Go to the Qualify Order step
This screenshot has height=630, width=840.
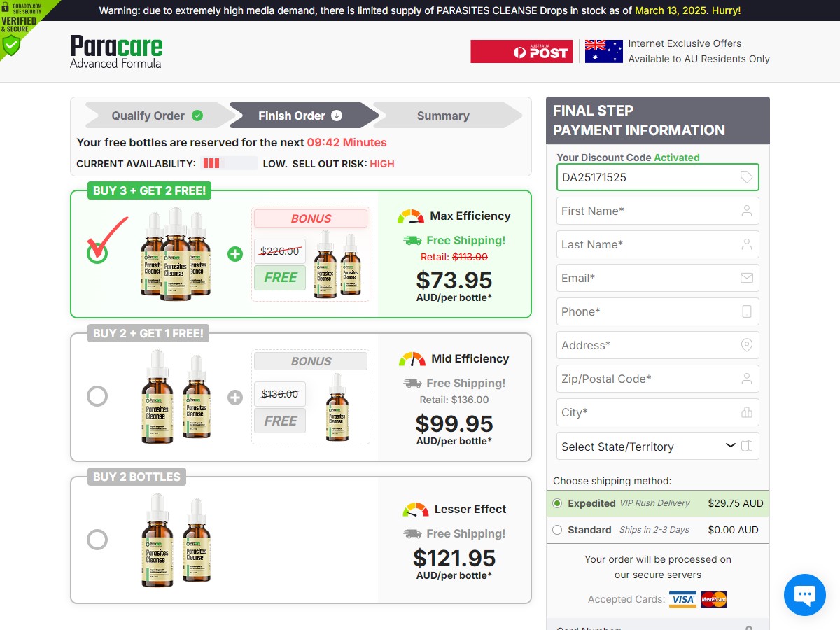pos(157,115)
